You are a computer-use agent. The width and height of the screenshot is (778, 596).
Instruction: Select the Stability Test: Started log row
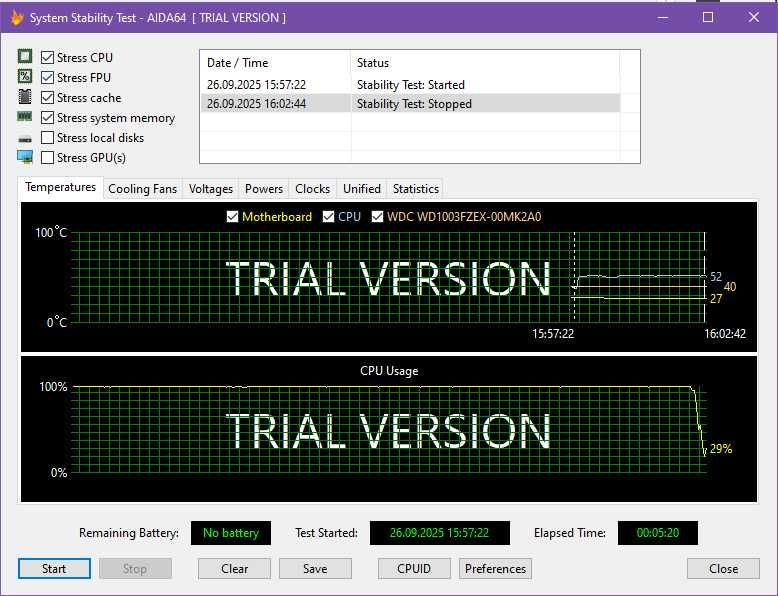(410, 85)
